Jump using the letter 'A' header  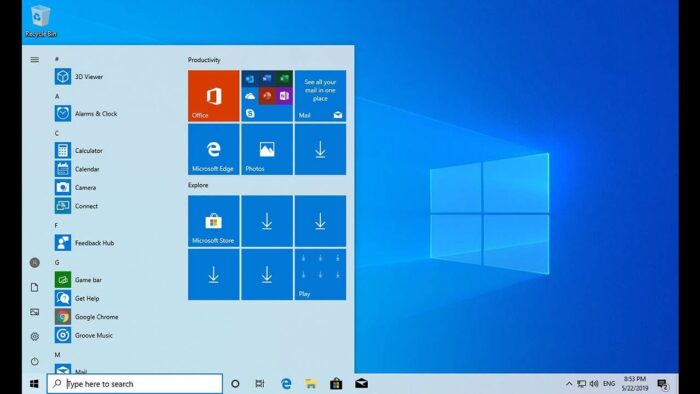pos(57,96)
